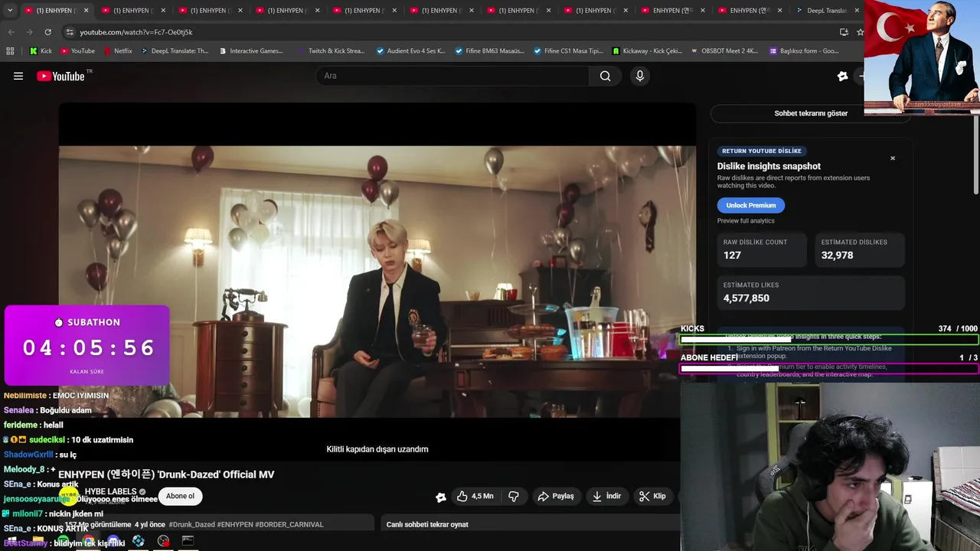Open Windows Start menu in taskbar
This screenshot has width=980, height=551.
click(x=11, y=541)
